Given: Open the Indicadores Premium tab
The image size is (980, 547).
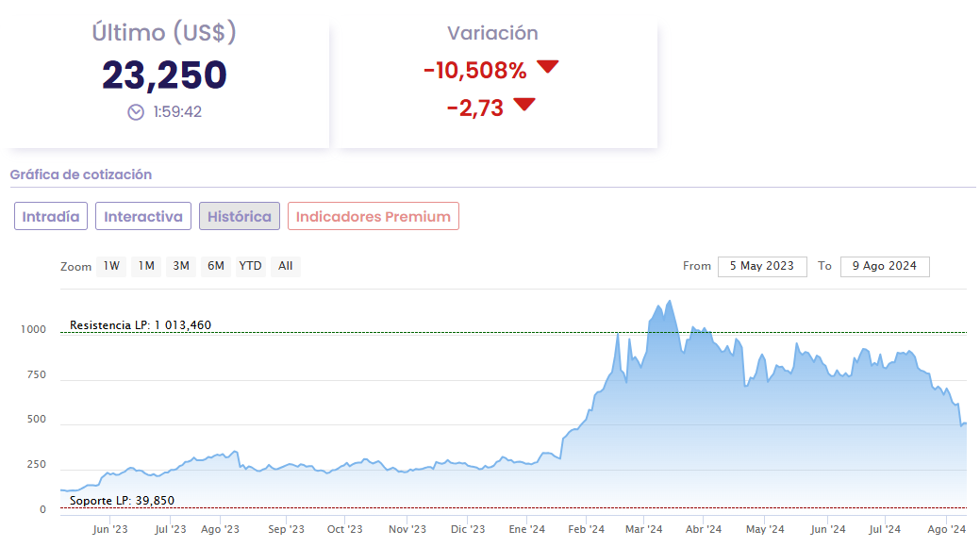Looking at the screenshot, I should 374,216.
